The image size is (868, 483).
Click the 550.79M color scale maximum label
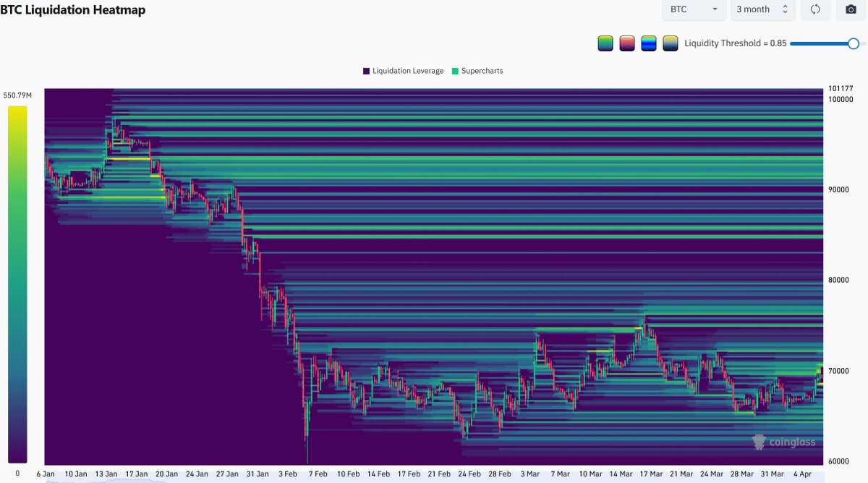[17, 95]
